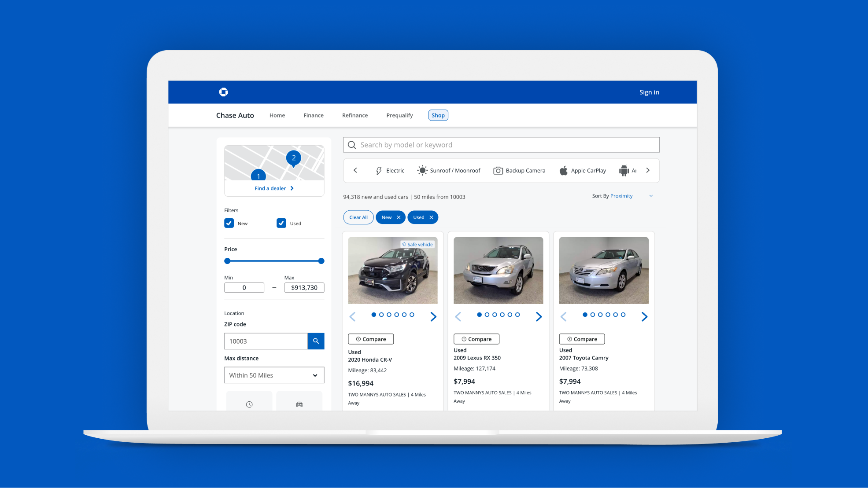Screen dimensions: 868x488
Task: Focus the Search by model or keyword field
Action: pos(501,145)
